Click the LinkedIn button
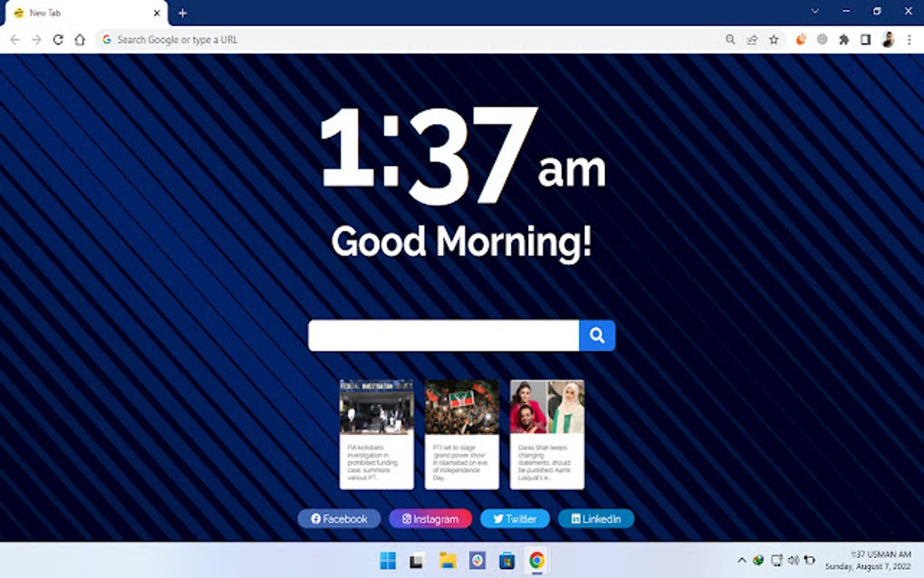 595,518
